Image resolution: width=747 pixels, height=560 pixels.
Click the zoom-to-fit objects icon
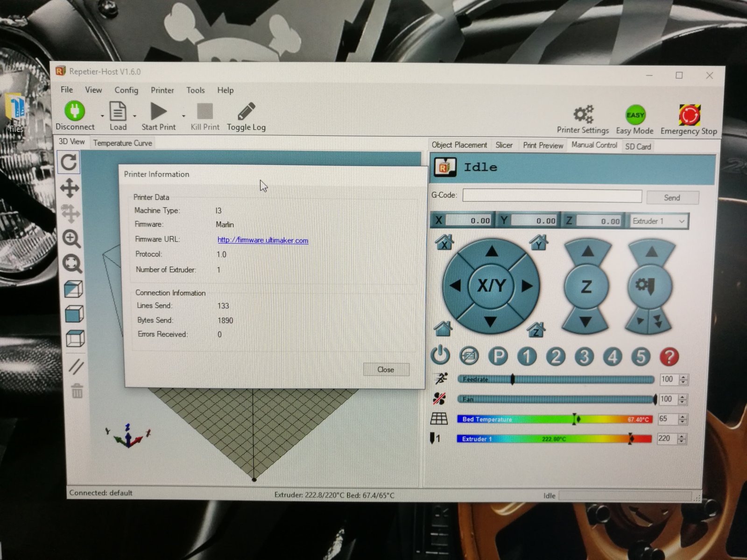[x=72, y=264]
